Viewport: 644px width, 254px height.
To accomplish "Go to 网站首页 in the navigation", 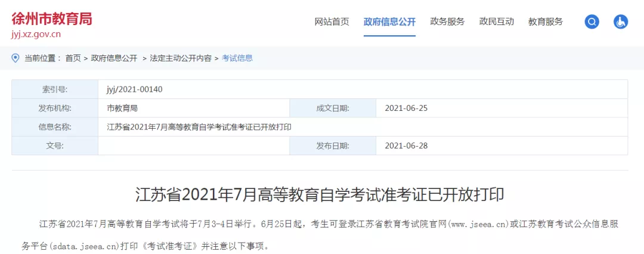I will tap(332, 22).
